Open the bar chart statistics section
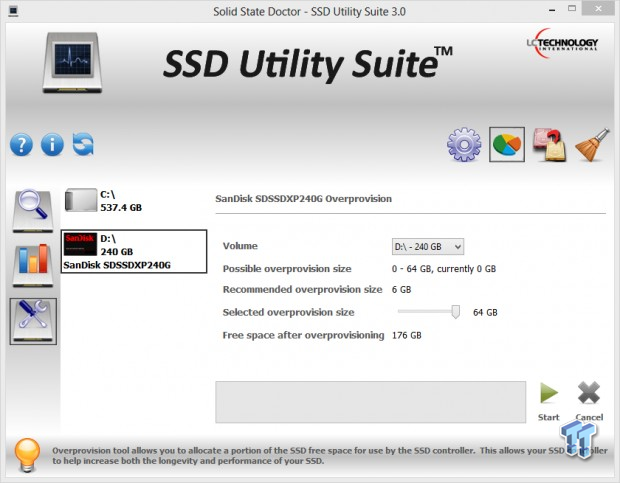620x483 pixels. pyautogui.click(x=33, y=265)
